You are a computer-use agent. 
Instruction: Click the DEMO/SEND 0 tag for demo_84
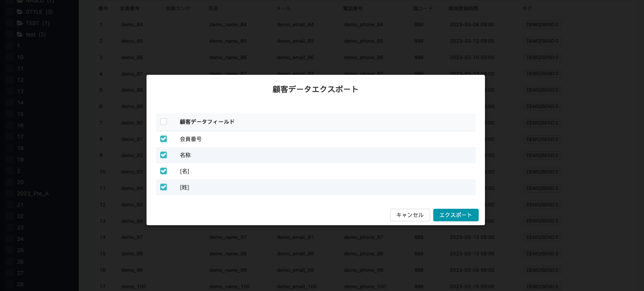[542, 25]
